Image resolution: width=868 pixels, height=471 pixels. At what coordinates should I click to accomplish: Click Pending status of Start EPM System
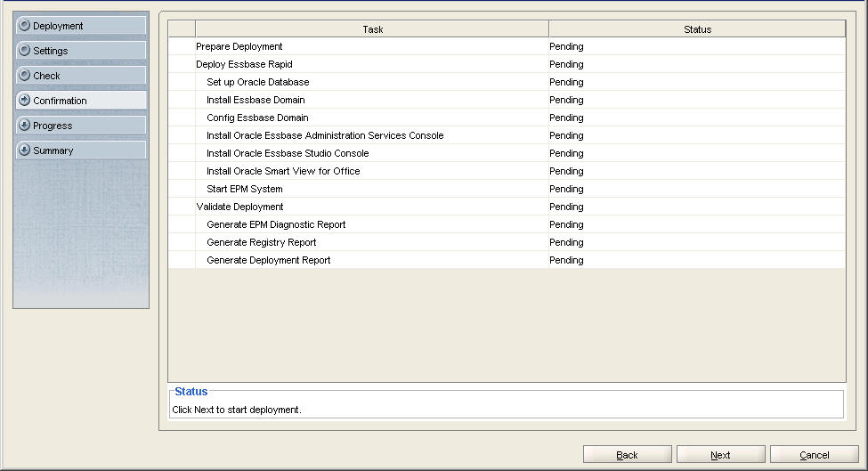(566, 189)
